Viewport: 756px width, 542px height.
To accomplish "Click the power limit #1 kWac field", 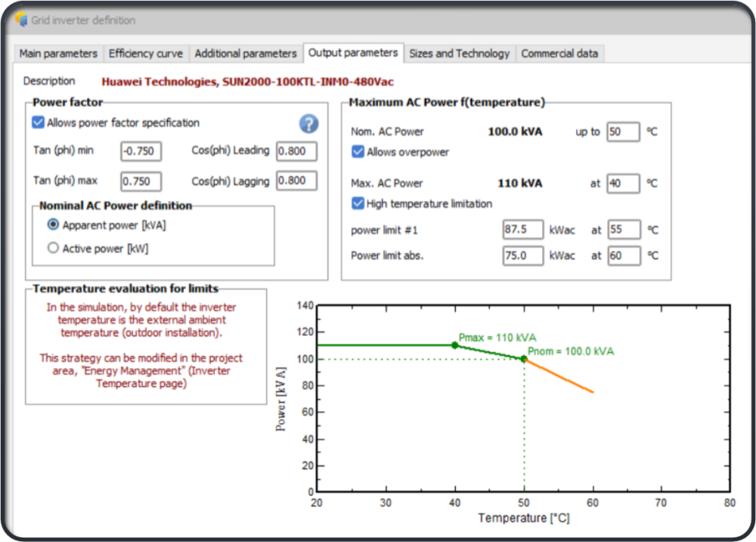I will pyautogui.click(x=522, y=230).
